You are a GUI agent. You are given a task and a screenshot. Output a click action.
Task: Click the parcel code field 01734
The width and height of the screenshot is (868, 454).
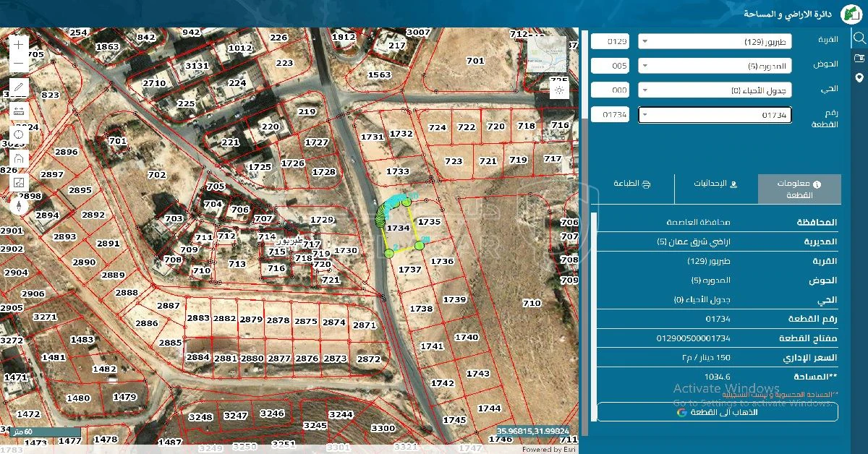click(610, 115)
